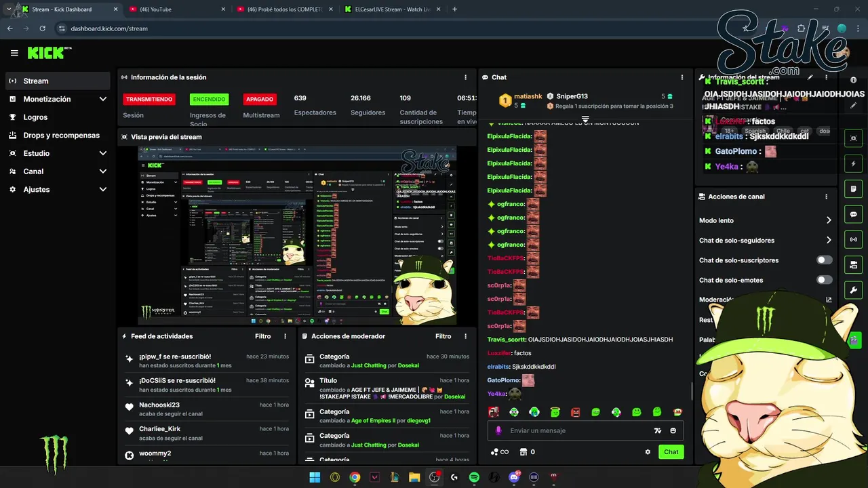Switch to ELCesarLIVE Stream browser tab
868x488 pixels.
click(x=392, y=9)
